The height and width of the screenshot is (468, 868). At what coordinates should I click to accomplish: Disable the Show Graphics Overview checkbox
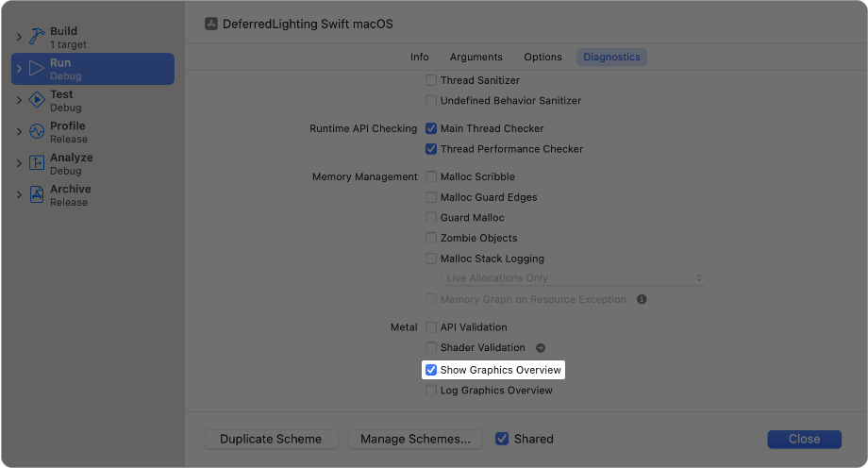(431, 370)
